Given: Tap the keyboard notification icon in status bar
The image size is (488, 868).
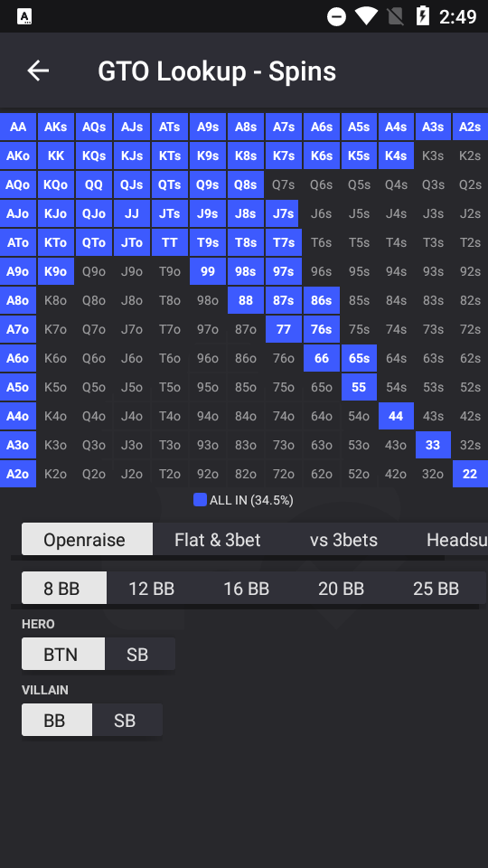Looking at the screenshot, I should pos(24,16).
